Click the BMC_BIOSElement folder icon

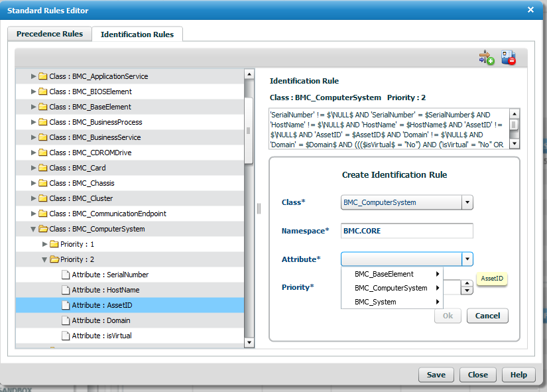(x=43, y=92)
